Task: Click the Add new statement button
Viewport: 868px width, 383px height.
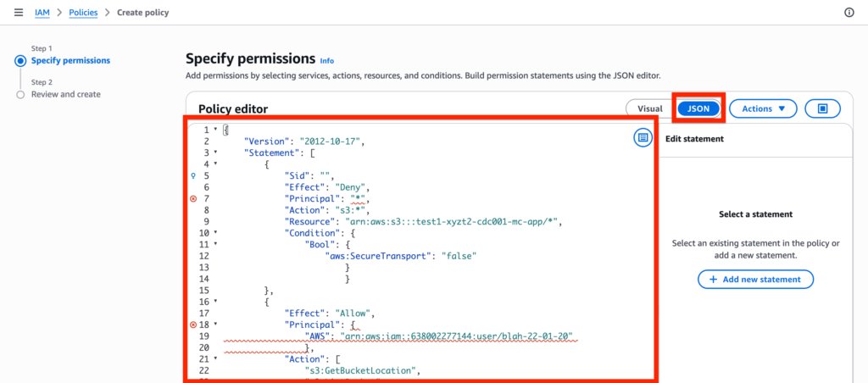Action: (x=754, y=280)
